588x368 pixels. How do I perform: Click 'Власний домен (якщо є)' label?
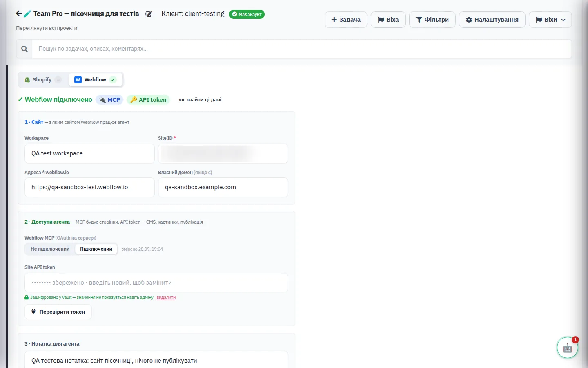185,173
